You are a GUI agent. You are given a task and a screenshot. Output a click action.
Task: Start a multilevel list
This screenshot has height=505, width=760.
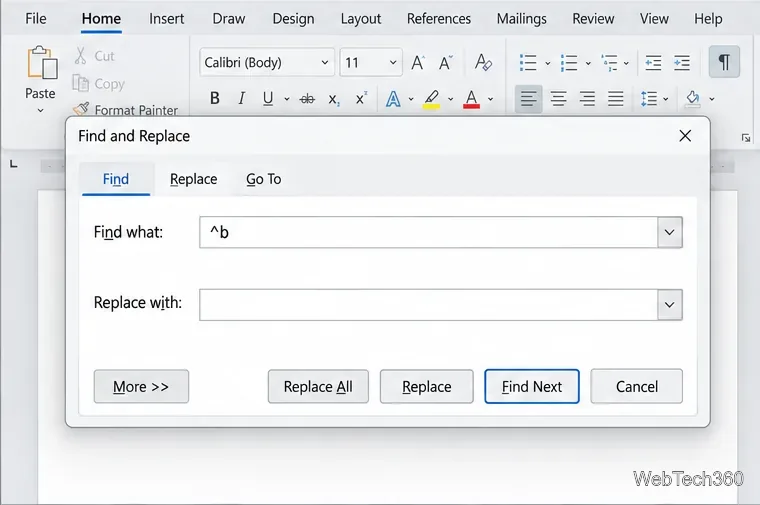(609, 63)
